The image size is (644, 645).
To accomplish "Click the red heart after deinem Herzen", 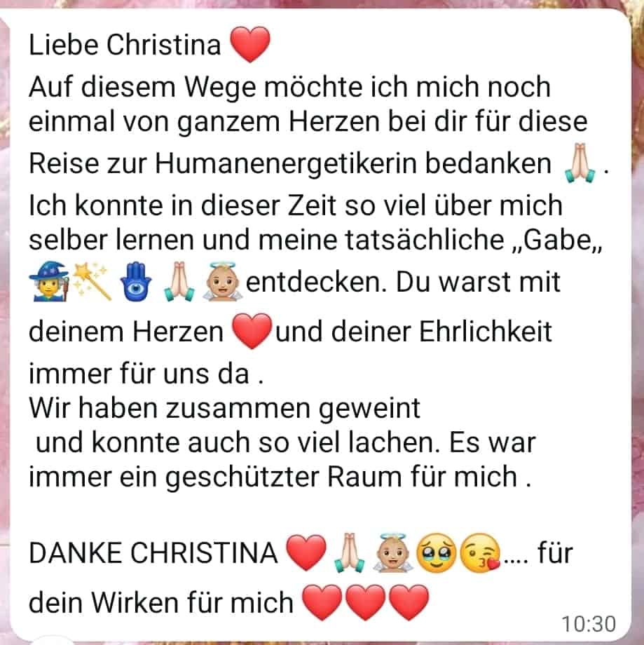I will coord(252,331).
